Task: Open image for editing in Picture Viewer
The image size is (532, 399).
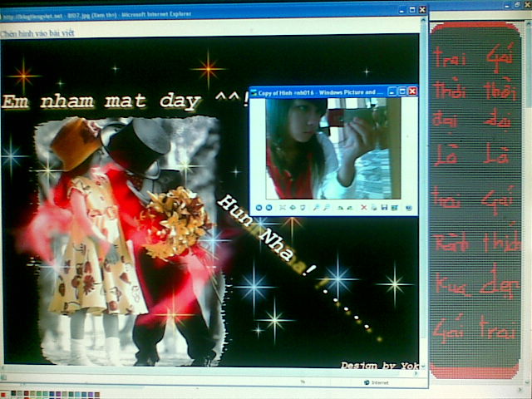Action: click(x=394, y=207)
